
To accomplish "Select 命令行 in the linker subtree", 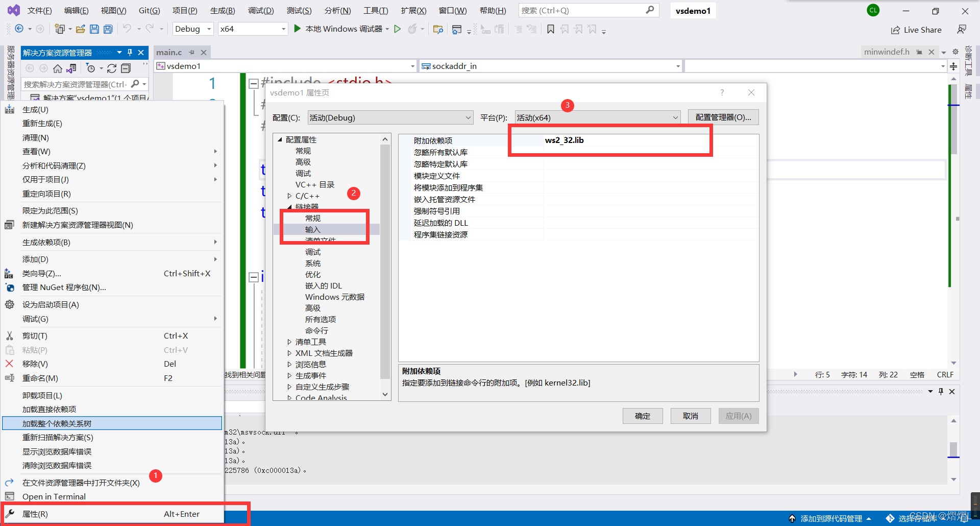I will [x=317, y=331].
